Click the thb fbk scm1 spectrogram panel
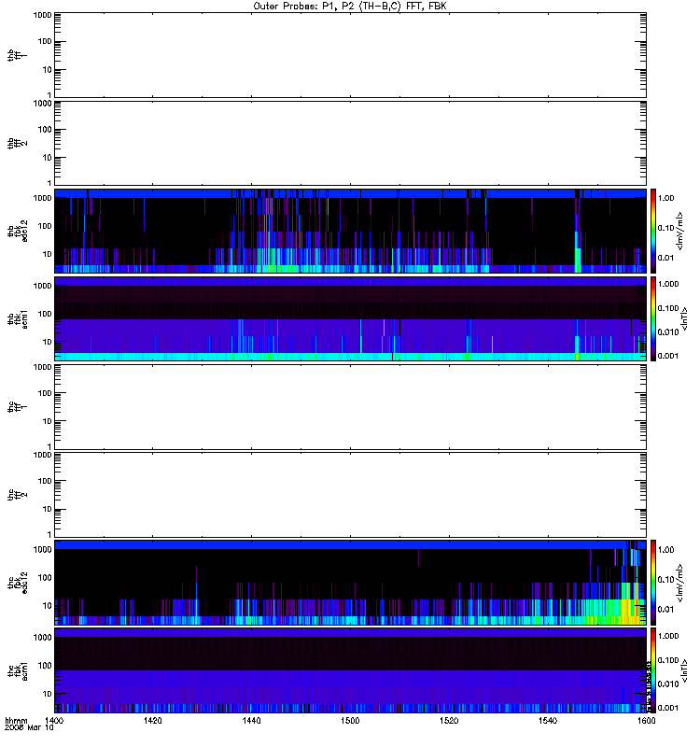Image resolution: width=700 pixels, height=747 pixels. pyautogui.click(x=350, y=318)
